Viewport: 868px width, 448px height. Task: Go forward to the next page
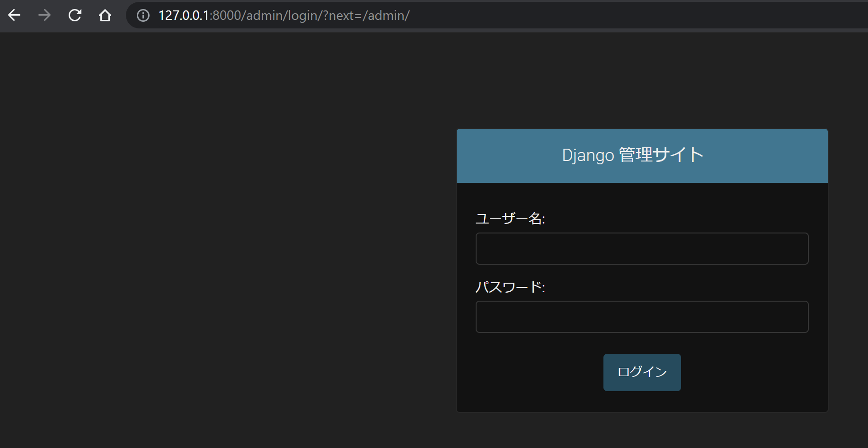point(44,15)
